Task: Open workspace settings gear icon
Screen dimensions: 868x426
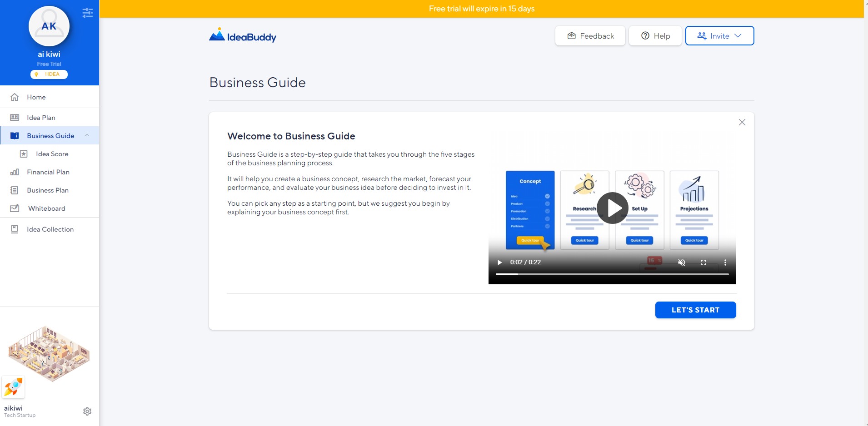Action: (87, 411)
